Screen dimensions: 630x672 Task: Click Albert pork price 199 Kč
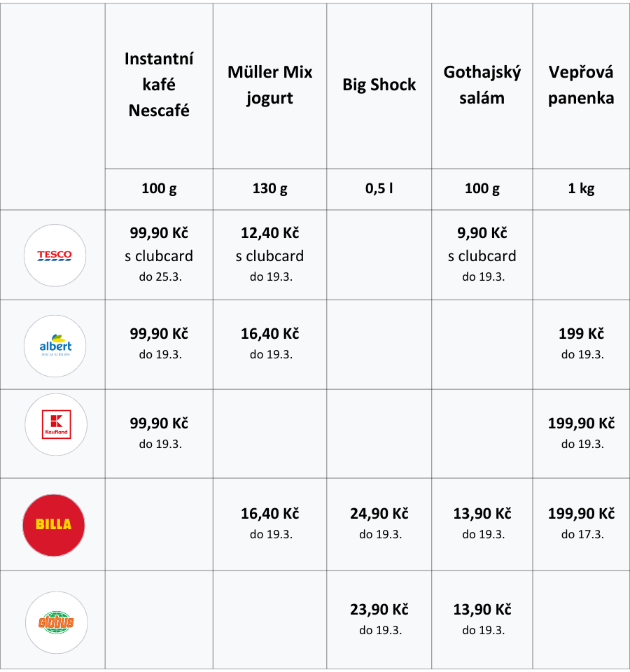coord(581,333)
